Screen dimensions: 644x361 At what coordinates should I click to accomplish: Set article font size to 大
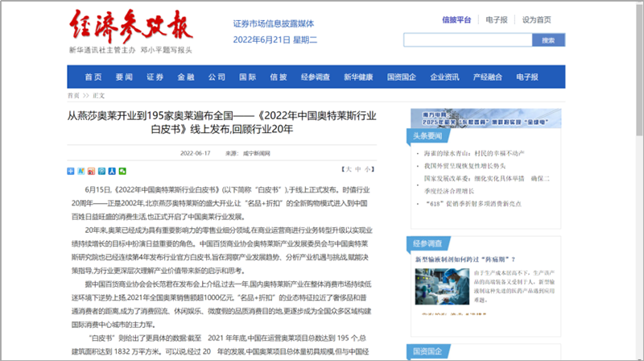(349, 170)
